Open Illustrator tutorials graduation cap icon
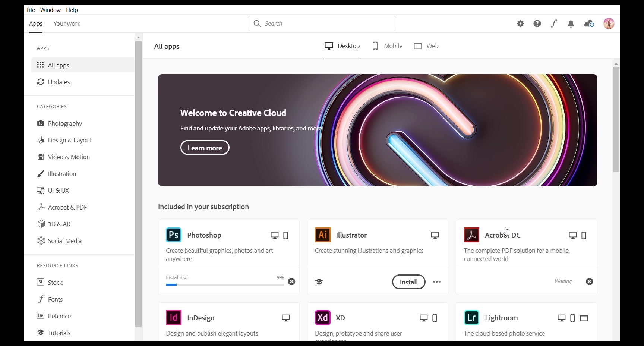This screenshot has width=644, height=346. pos(319,282)
